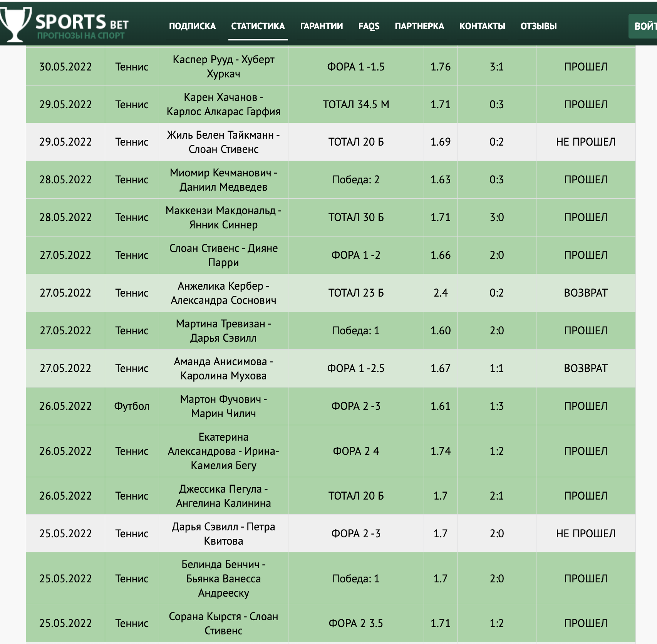Click the Sports Bet trophy logo
Image resolution: width=657 pixels, height=644 pixels.
click(x=15, y=25)
